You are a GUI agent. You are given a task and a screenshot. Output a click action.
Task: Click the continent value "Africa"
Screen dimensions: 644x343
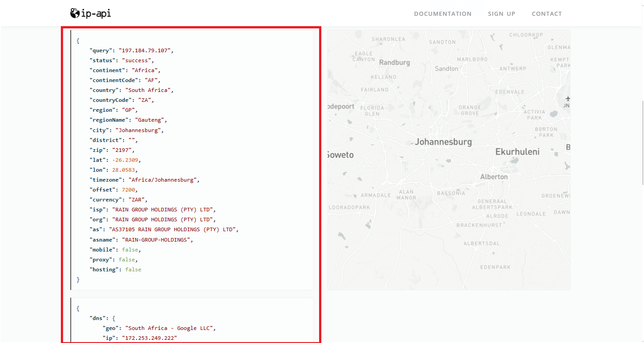[x=145, y=70]
